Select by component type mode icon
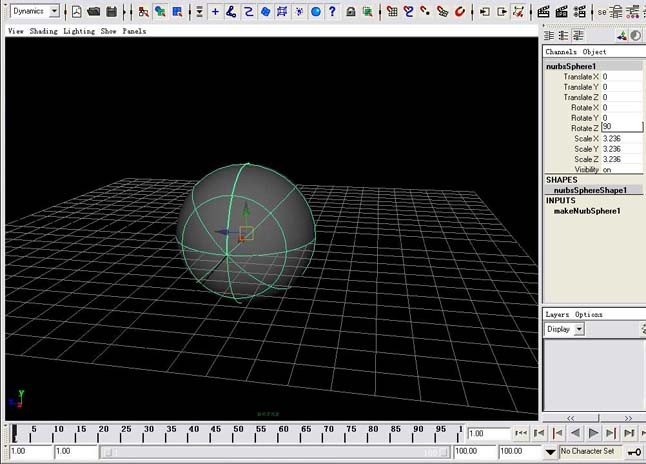 pyautogui.click(x=177, y=12)
